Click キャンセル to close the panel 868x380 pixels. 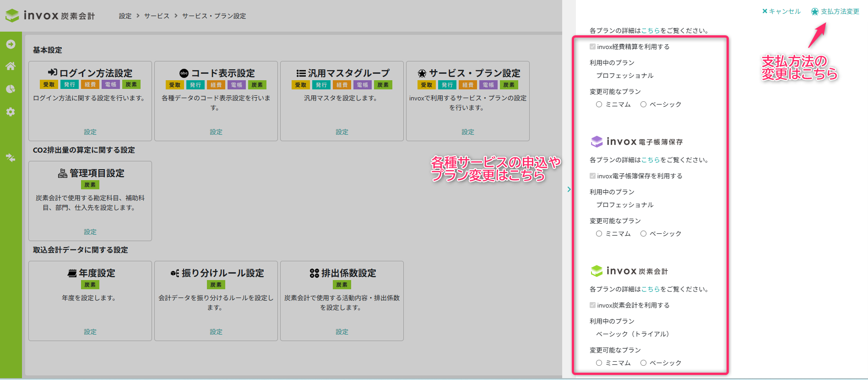(785, 11)
